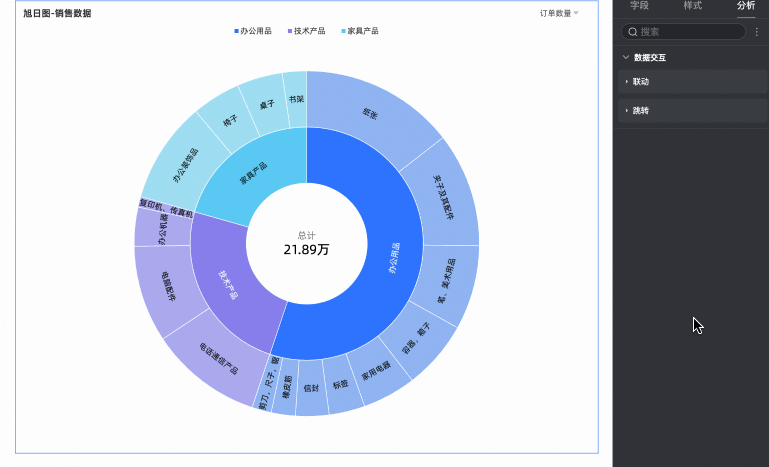
Task: Click the 标签 outer segment
Action: click(341, 384)
